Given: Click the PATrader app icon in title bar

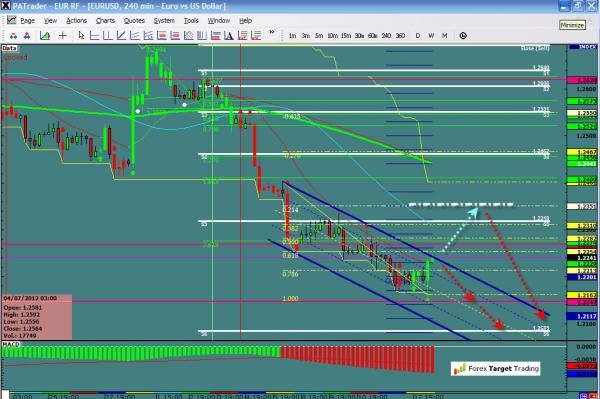Looking at the screenshot, I should (6, 6).
